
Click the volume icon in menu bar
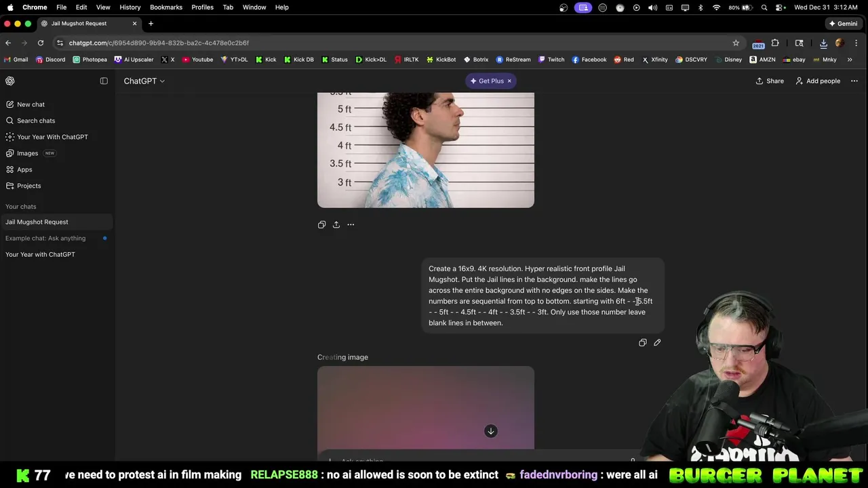[652, 7]
